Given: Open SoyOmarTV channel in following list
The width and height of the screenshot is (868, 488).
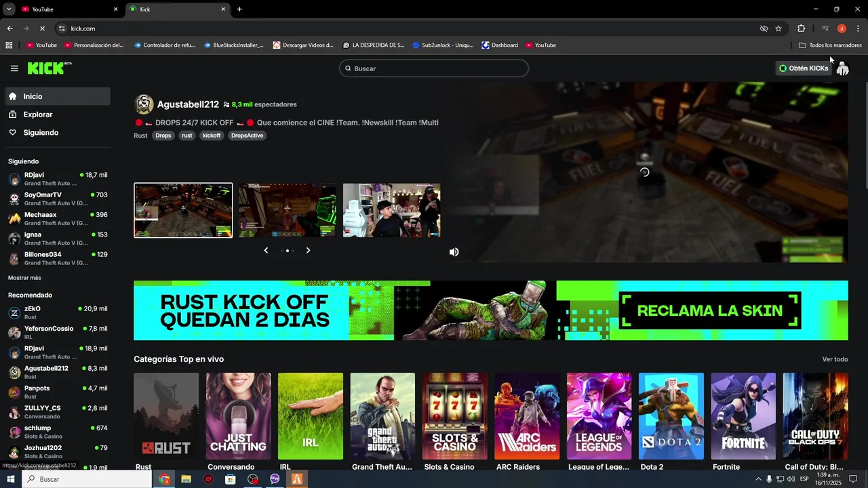Looking at the screenshot, I should click(x=58, y=199).
